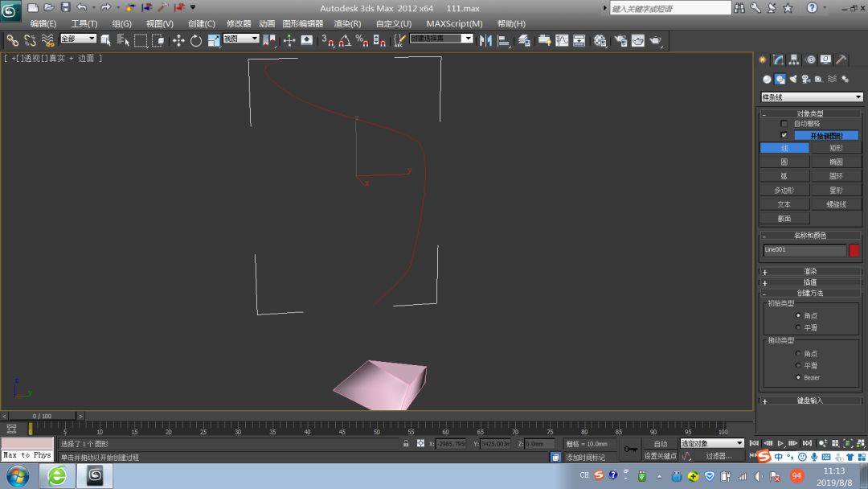
Task: Open the 全部 selection filter dropdown
Action: (x=78, y=39)
